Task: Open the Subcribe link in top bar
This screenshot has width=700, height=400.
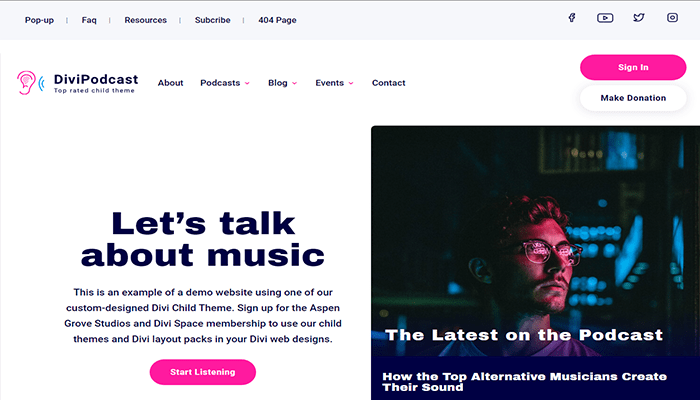Action: pos(212,20)
